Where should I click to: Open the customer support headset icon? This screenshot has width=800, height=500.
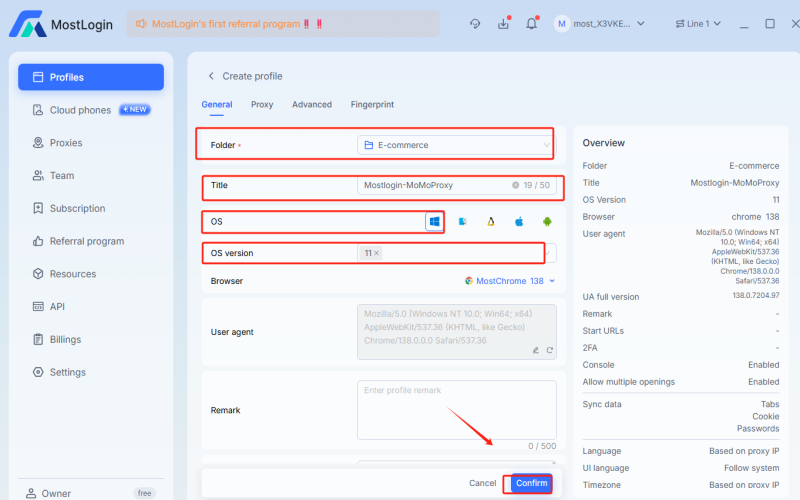[x=475, y=23]
